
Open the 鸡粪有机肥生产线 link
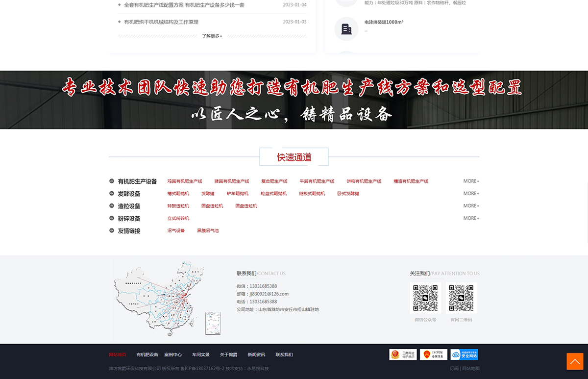(x=185, y=181)
